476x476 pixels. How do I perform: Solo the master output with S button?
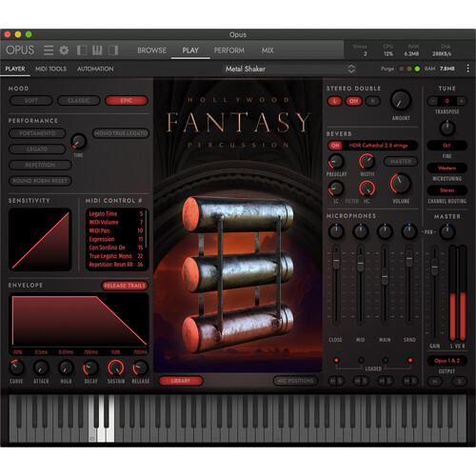(459, 381)
